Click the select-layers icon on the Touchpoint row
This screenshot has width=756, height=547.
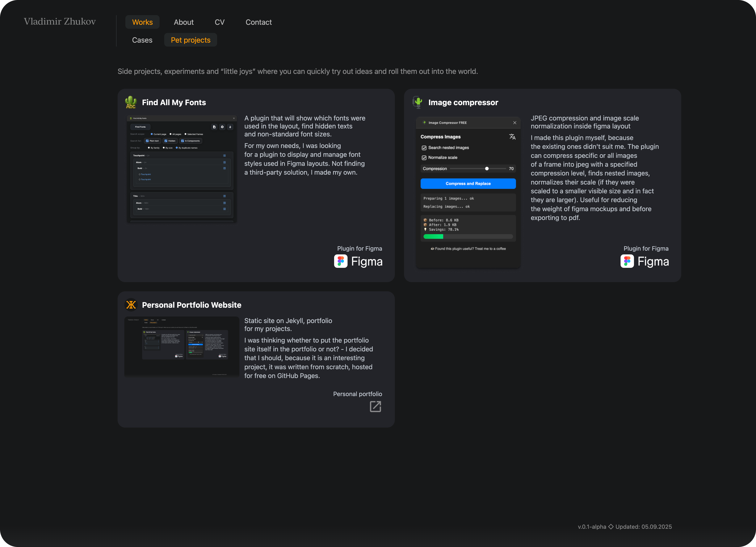224,156
